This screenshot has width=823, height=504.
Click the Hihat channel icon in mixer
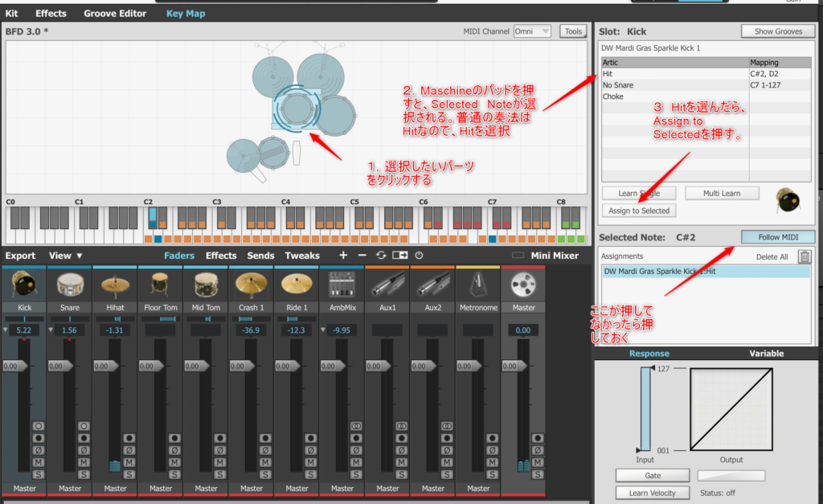pos(115,284)
